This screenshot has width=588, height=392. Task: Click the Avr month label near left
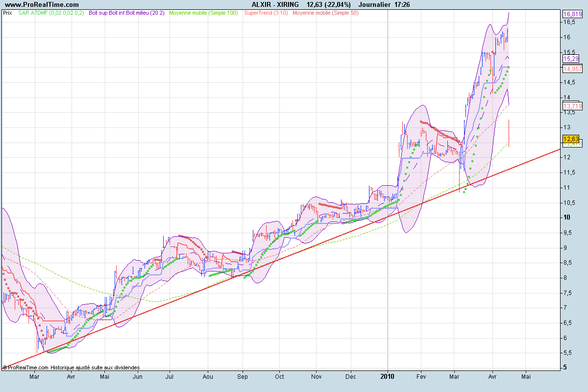pyautogui.click(x=71, y=377)
